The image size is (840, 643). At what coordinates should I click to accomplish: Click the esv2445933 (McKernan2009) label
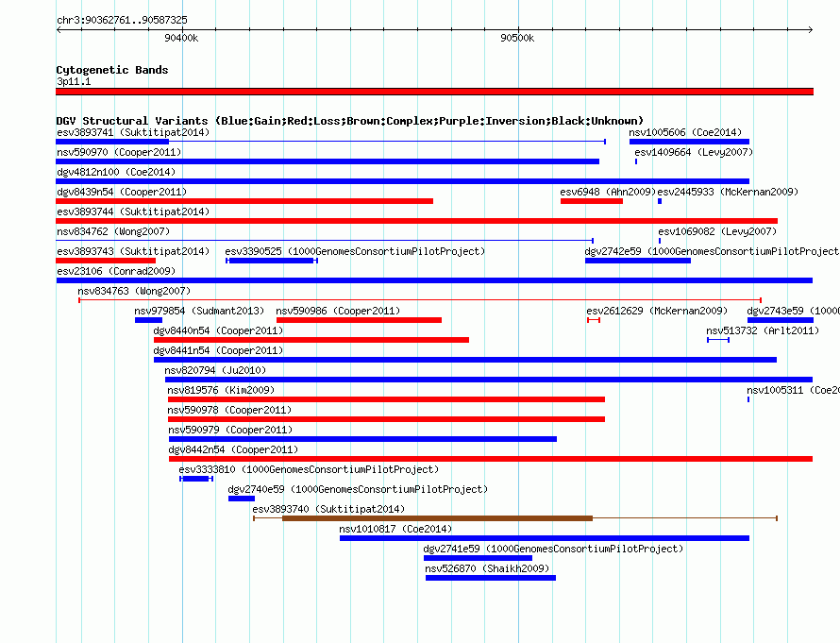click(x=728, y=192)
